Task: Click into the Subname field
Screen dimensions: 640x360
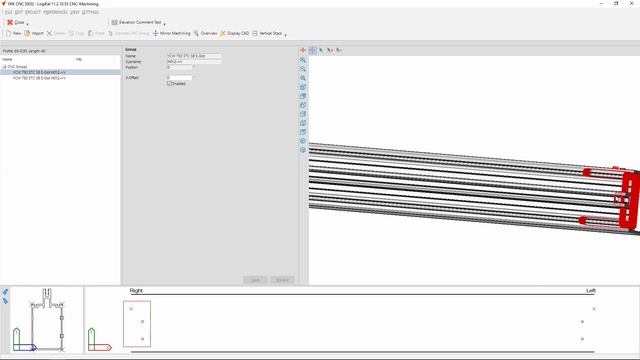Action: point(194,61)
